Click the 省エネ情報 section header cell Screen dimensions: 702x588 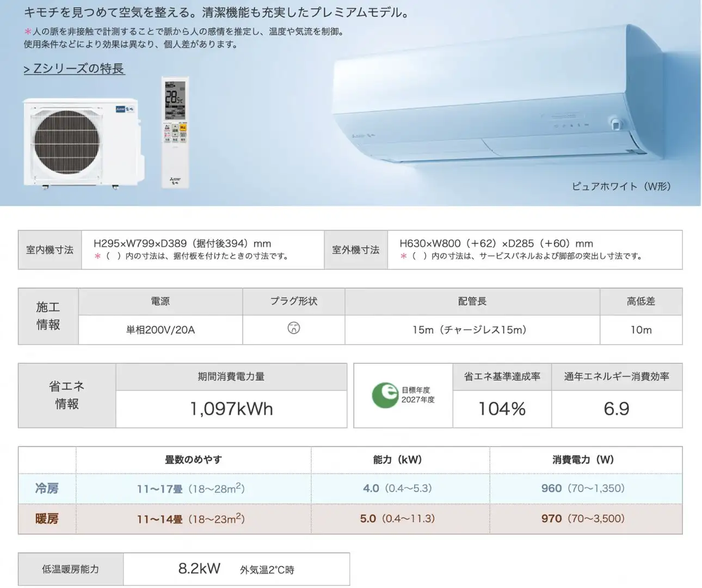pos(67,395)
